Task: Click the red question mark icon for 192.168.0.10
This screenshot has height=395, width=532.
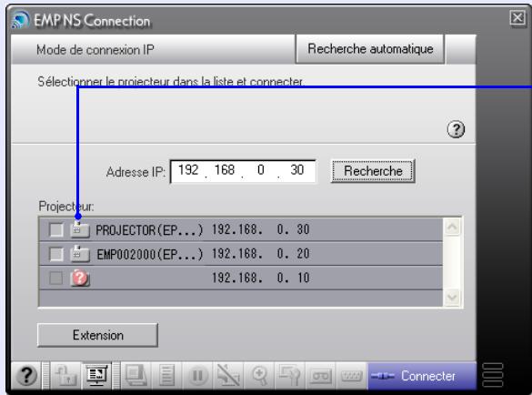Action: tap(80, 279)
